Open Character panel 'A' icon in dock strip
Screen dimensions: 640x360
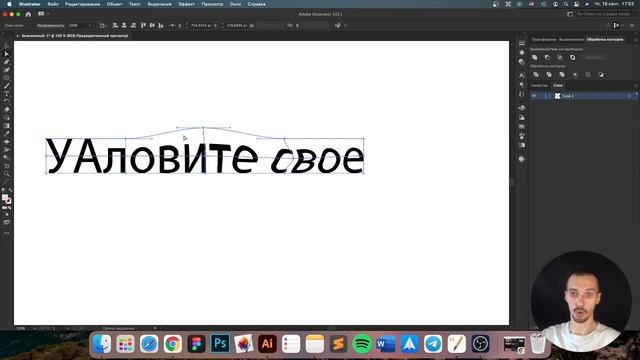tap(521, 76)
